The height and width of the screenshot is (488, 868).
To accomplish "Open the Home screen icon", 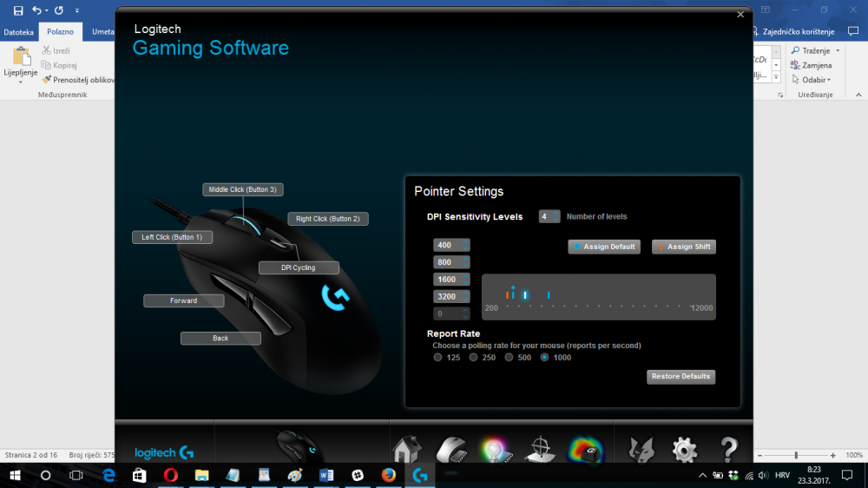I will (407, 449).
